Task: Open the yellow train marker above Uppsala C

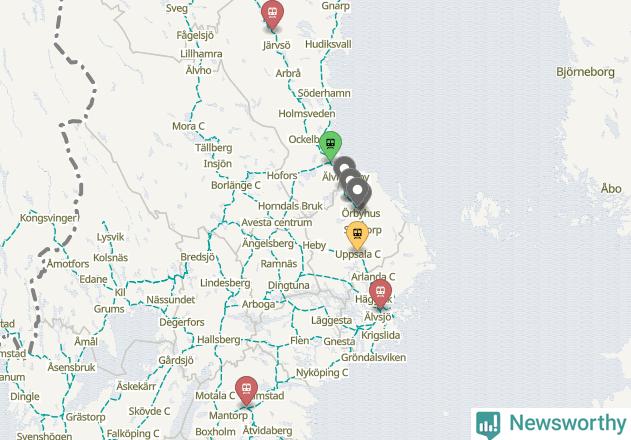Action: 357,235
